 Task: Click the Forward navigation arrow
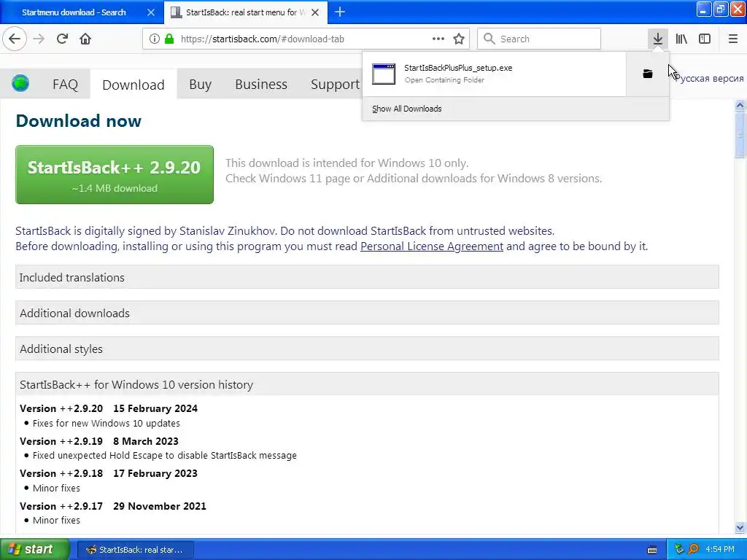coord(39,39)
